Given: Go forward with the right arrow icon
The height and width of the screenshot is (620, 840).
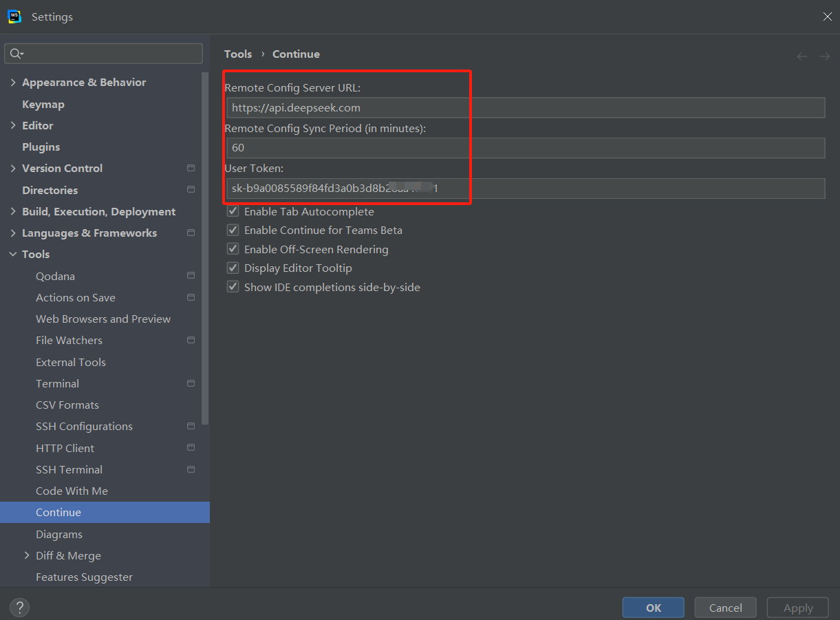Looking at the screenshot, I should pos(825,56).
